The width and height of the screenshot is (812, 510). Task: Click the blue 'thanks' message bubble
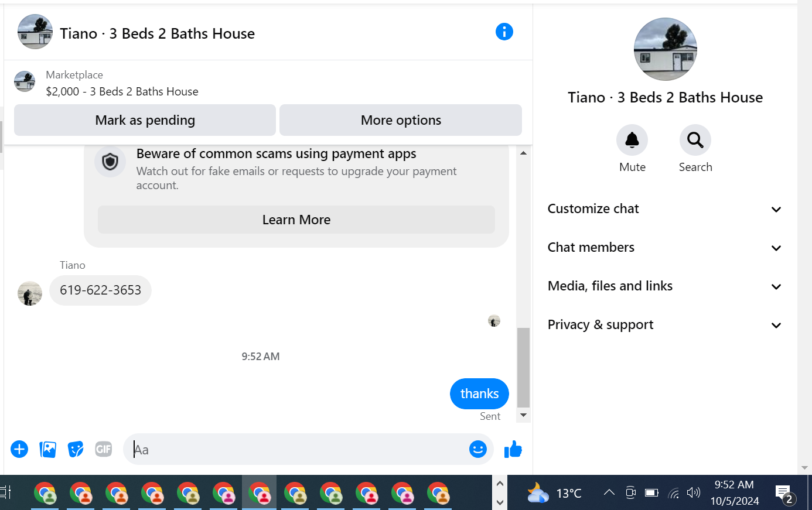[479, 393]
